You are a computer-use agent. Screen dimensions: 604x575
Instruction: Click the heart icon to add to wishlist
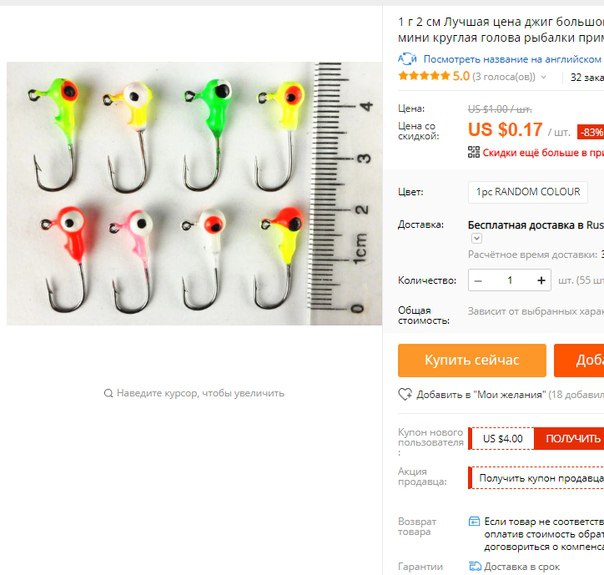(x=405, y=394)
